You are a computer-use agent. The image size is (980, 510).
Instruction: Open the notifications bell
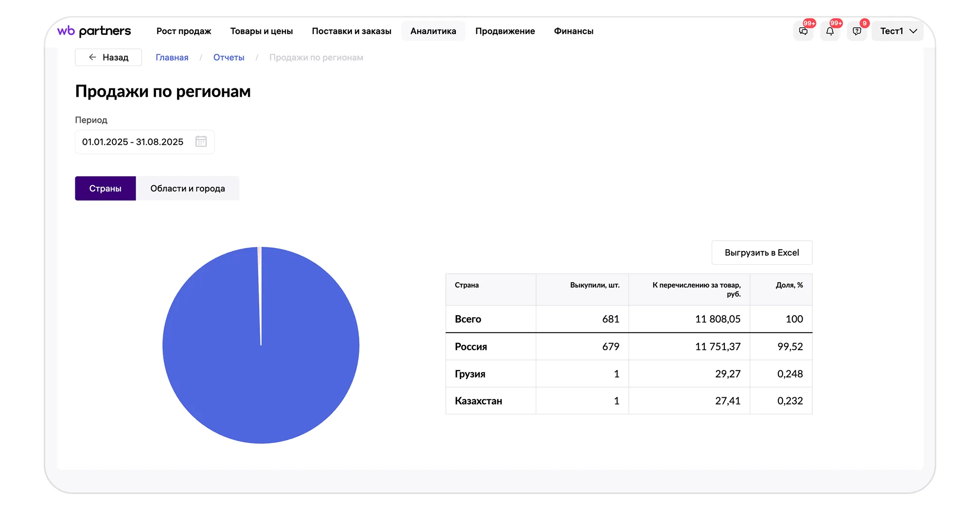pyautogui.click(x=830, y=31)
